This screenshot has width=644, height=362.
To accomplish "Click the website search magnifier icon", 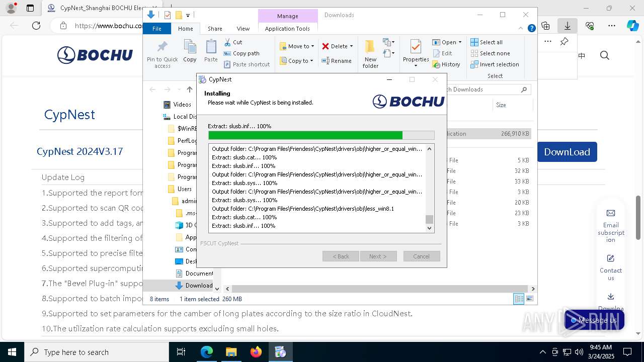I will point(605,55).
